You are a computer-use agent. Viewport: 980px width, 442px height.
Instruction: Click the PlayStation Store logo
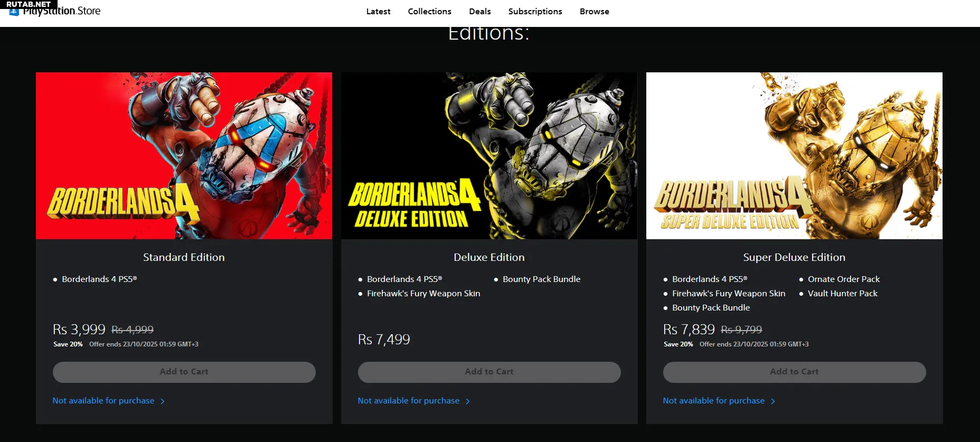[x=55, y=11]
